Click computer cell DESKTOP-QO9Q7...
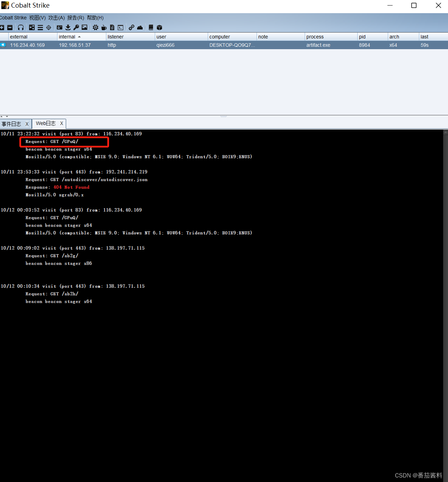 pyautogui.click(x=232, y=45)
